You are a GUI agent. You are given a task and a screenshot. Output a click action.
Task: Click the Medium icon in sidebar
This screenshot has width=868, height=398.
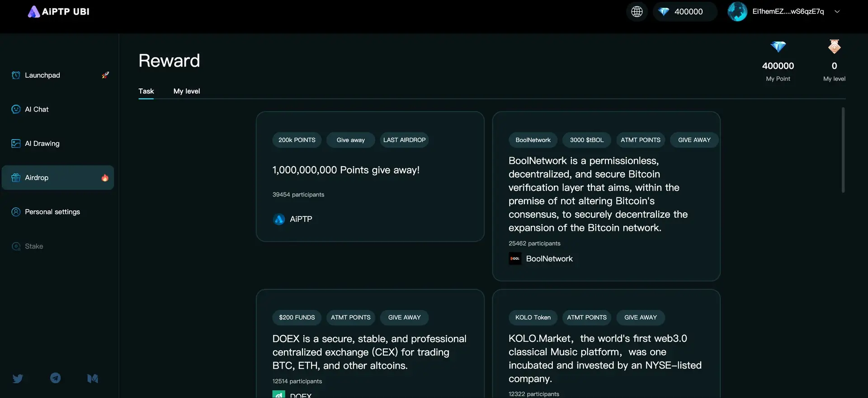93,379
